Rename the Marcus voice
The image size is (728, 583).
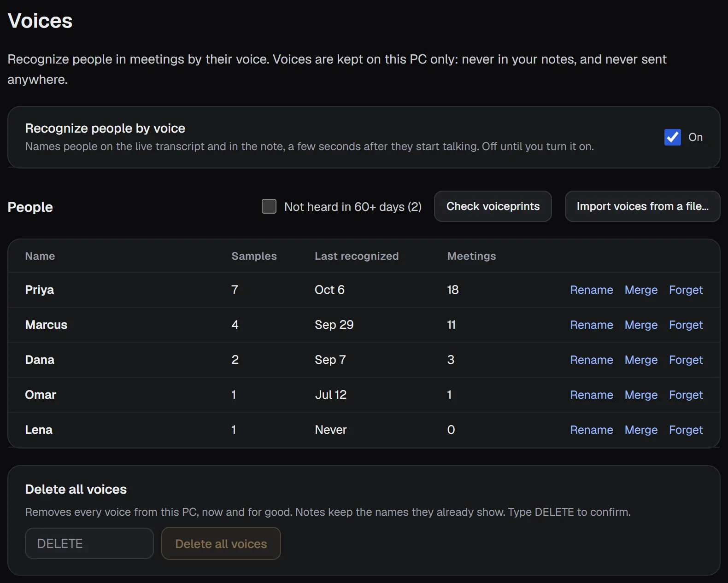(592, 325)
